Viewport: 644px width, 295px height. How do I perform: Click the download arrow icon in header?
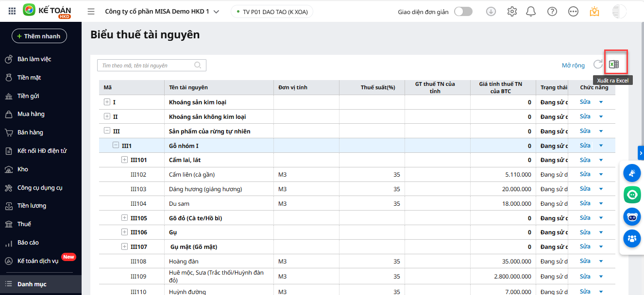pos(491,12)
